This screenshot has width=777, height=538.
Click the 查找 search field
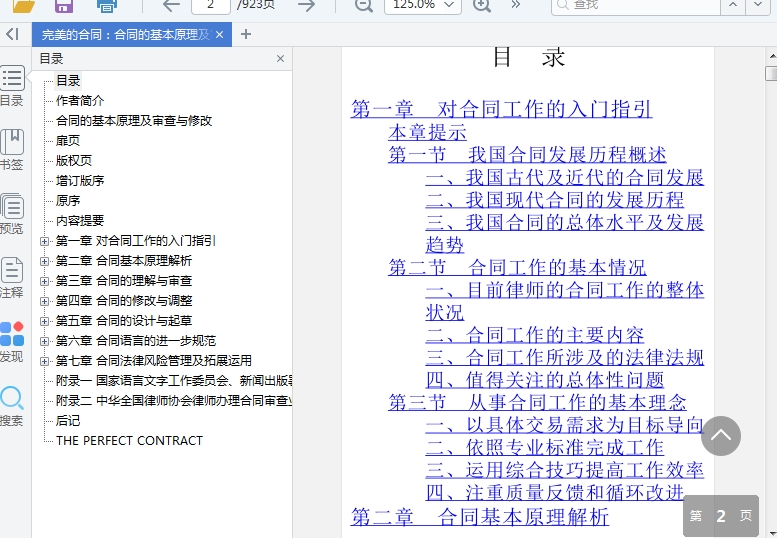pos(636,6)
